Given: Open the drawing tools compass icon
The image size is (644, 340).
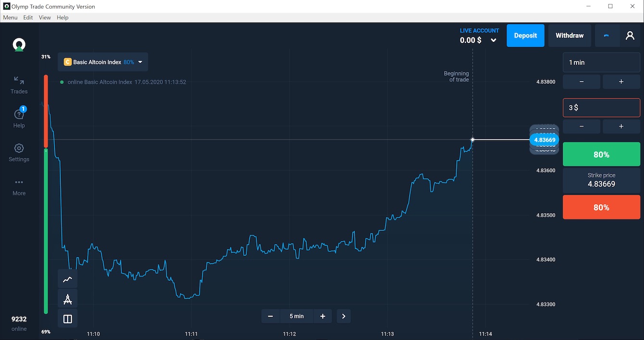Looking at the screenshot, I should coord(68,299).
